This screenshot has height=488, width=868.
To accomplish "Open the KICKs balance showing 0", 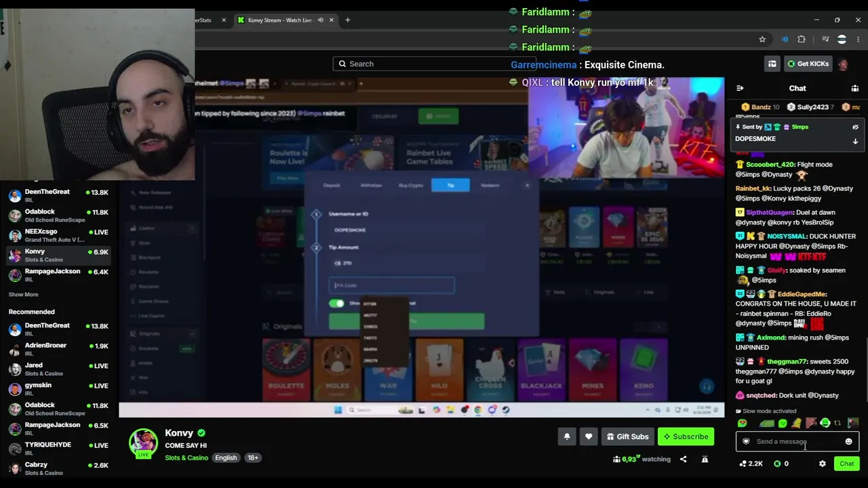I will coord(781,464).
